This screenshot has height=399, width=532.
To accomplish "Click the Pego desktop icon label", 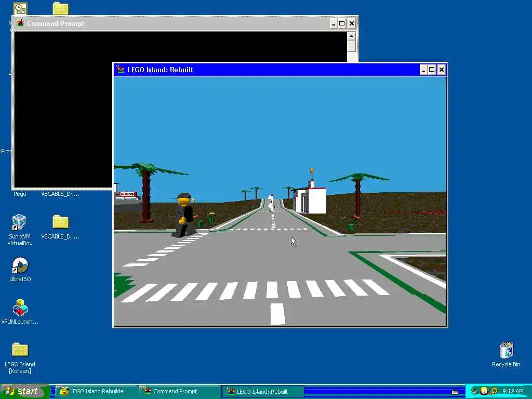I will [20, 194].
